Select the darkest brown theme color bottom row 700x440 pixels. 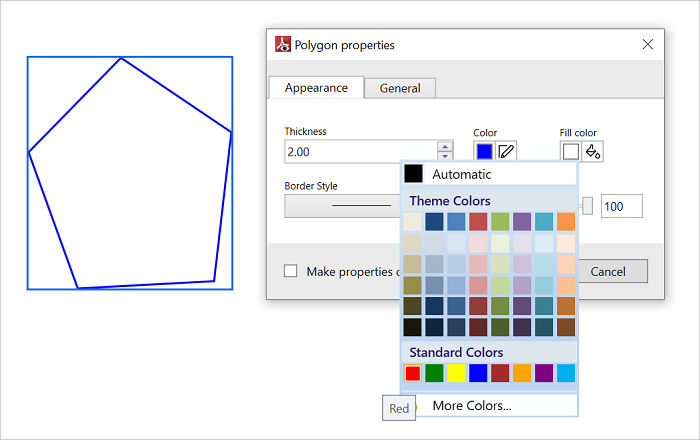pyautogui.click(x=566, y=327)
